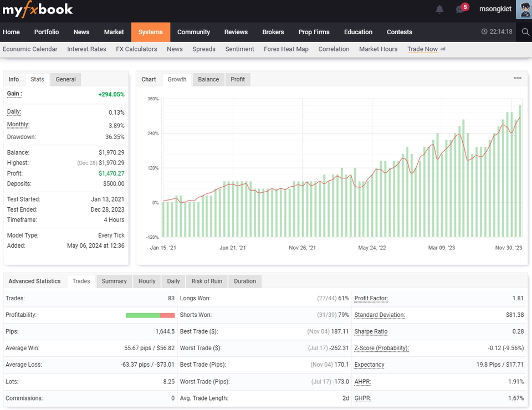Switch to the Stats tab
This screenshot has height=410, width=532.
[37, 79]
